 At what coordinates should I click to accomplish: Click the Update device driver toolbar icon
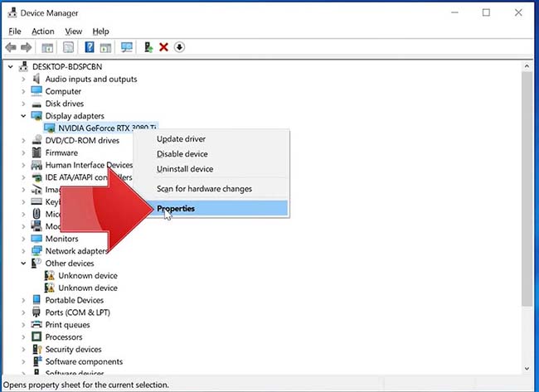(148, 47)
